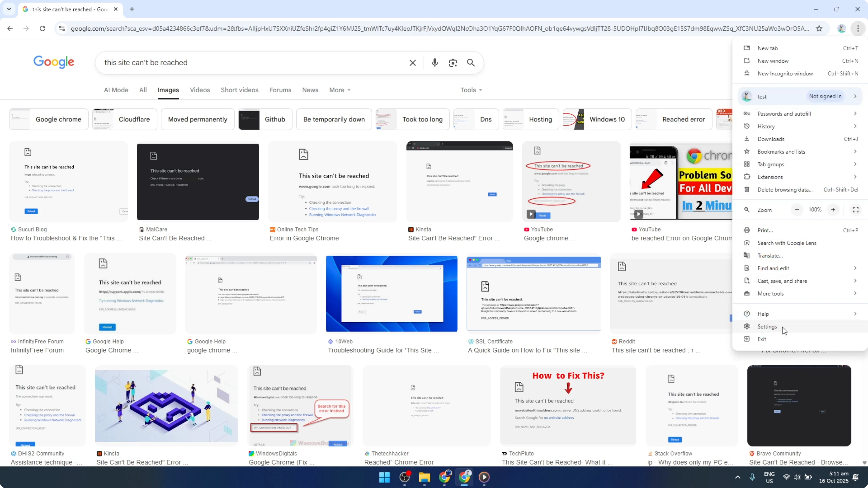Image resolution: width=868 pixels, height=488 pixels.
Task: Open the media player taskbar icon
Action: 484,477
